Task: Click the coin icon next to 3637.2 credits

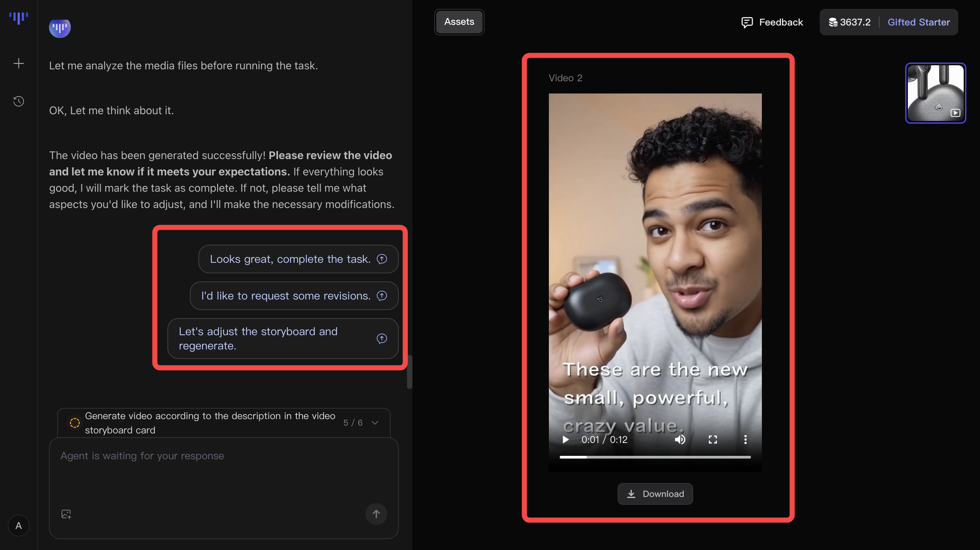Action: 834,22
